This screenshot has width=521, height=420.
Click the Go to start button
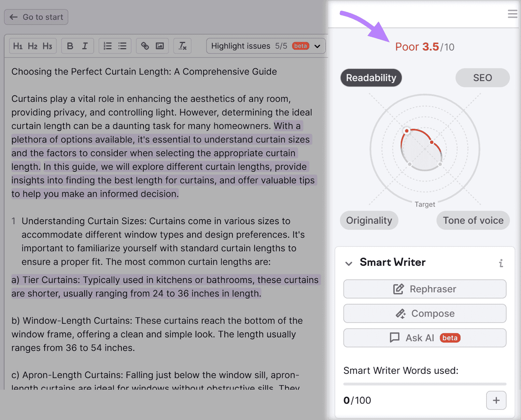coord(36,17)
